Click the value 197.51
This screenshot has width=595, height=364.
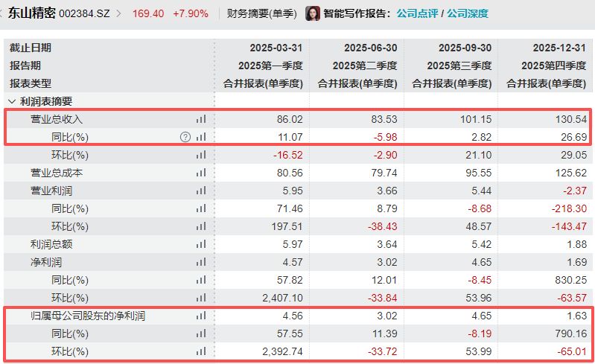pyautogui.click(x=287, y=226)
